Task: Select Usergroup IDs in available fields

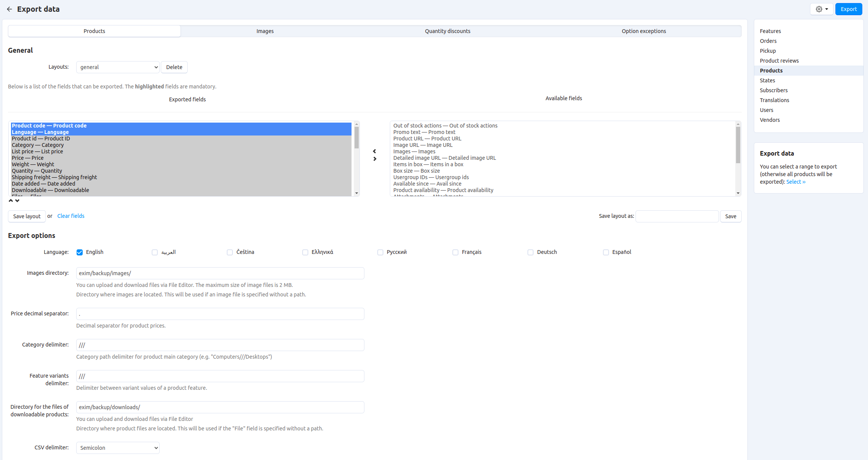Action: tap(563, 177)
